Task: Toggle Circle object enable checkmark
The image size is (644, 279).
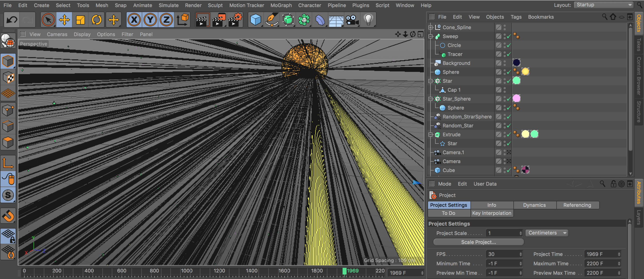Action: pyautogui.click(x=509, y=45)
